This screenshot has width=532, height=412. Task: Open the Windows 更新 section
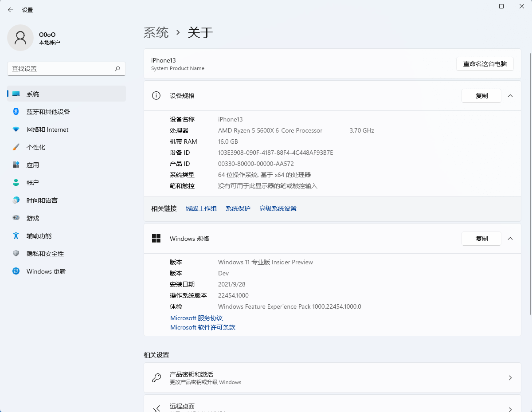click(17, 271)
